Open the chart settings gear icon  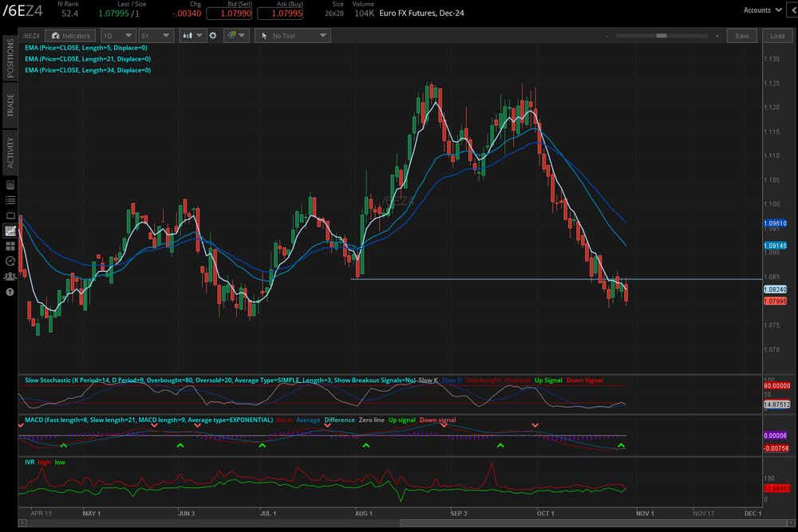(x=211, y=35)
